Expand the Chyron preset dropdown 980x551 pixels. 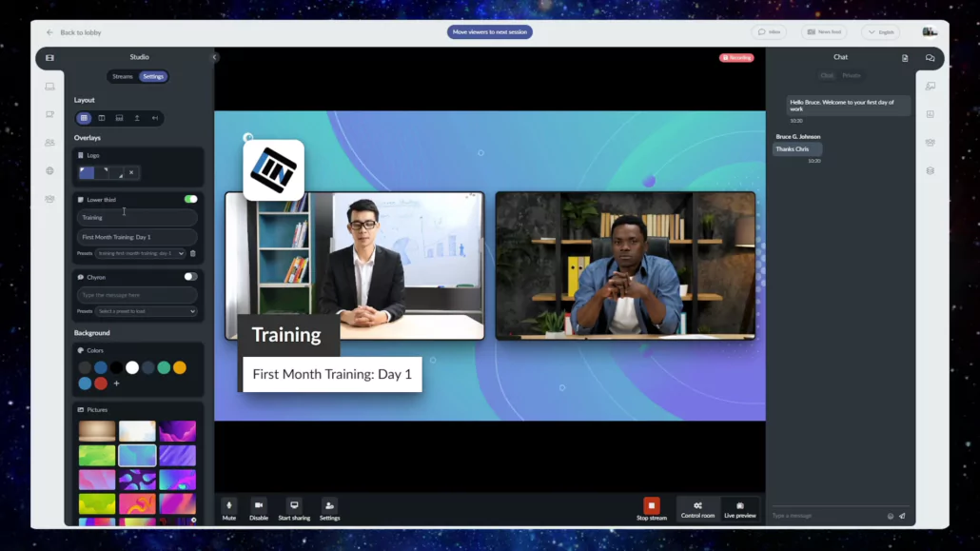click(146, 311)
